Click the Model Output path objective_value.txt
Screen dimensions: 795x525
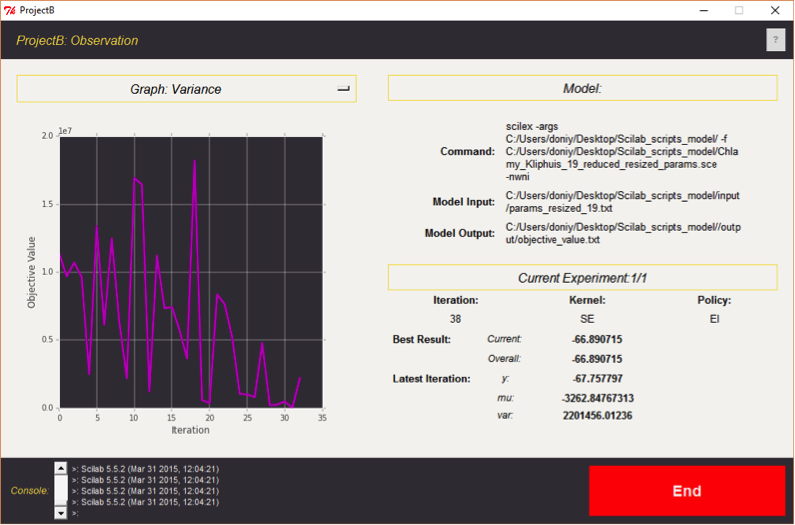pos(623,233)
